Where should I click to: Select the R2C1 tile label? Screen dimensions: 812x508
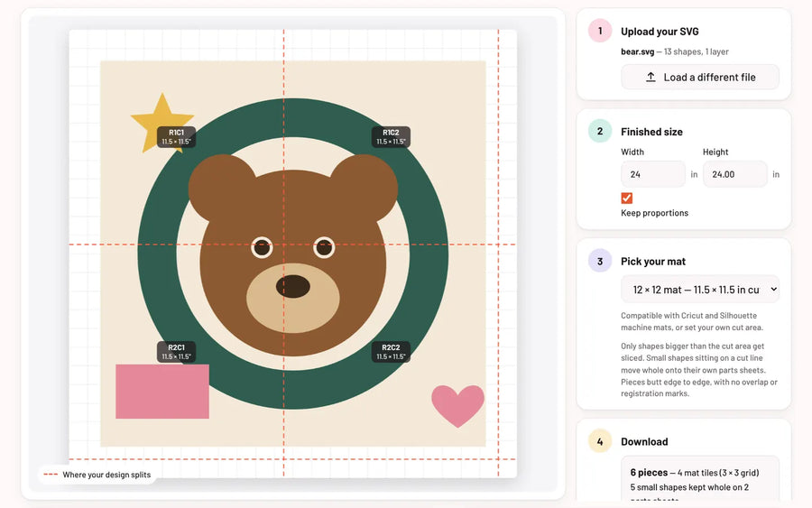click(176, 352)
